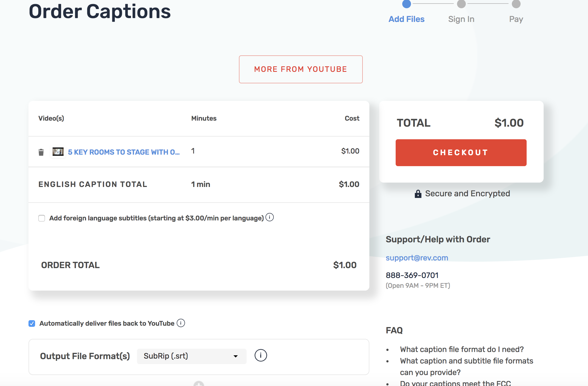Open FAQ about caption and subtitle file formats provided
The image size is (588, 386).
pos(466,367)
